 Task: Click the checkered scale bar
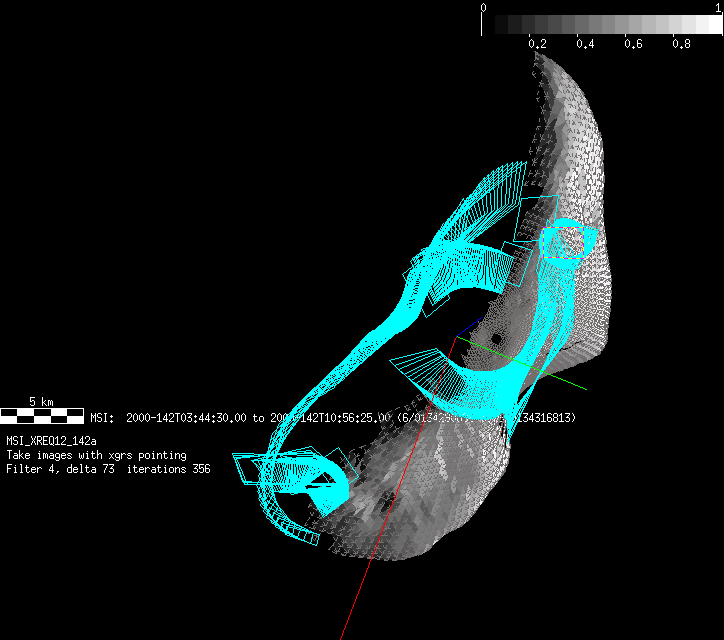[42, 416]
